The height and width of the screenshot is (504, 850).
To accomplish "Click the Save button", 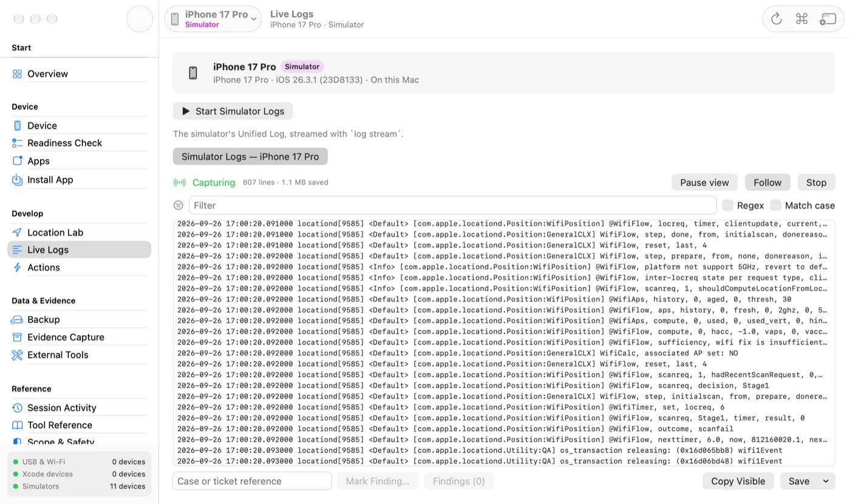I will (x=799, y=481).
